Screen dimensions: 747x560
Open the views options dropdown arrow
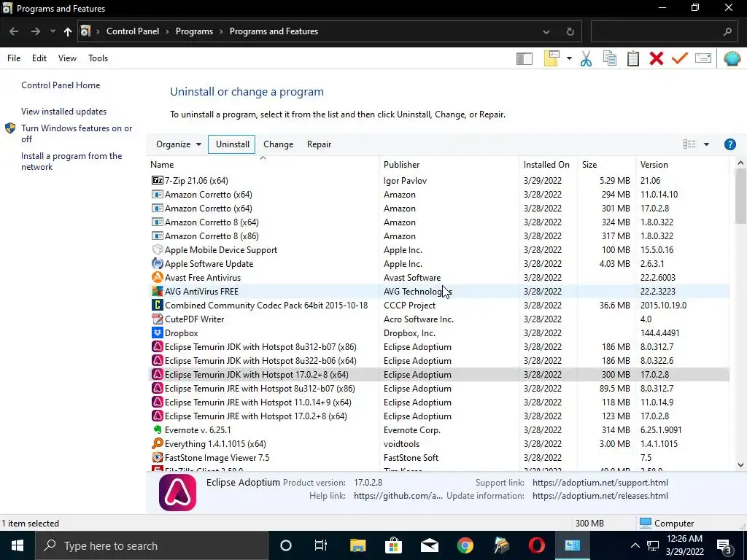(706, 144)
